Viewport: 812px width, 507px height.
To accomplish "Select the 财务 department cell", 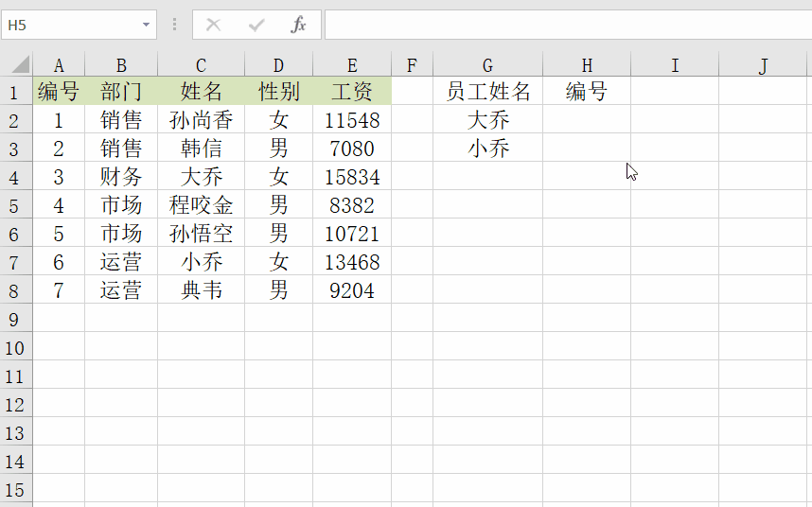I will tap(121, 177).
